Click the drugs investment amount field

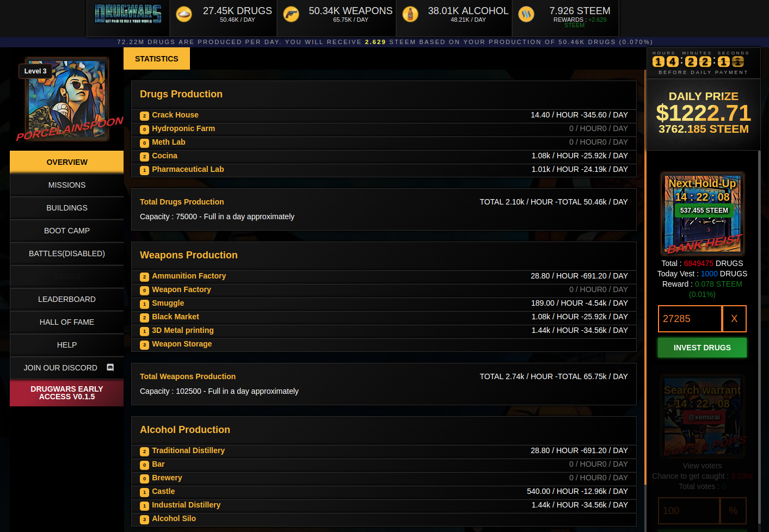(x=690, y=319)
